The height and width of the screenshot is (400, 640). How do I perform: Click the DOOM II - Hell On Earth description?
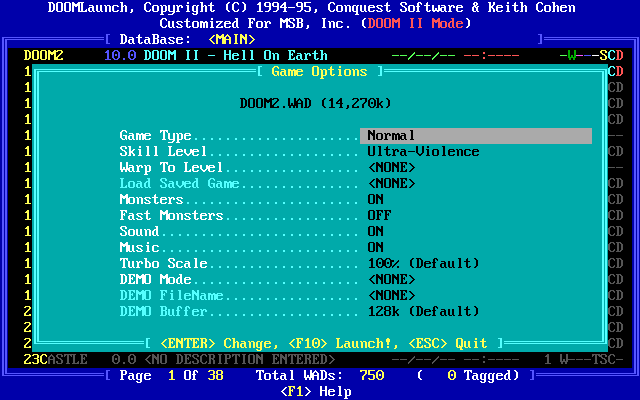(236, 55)
